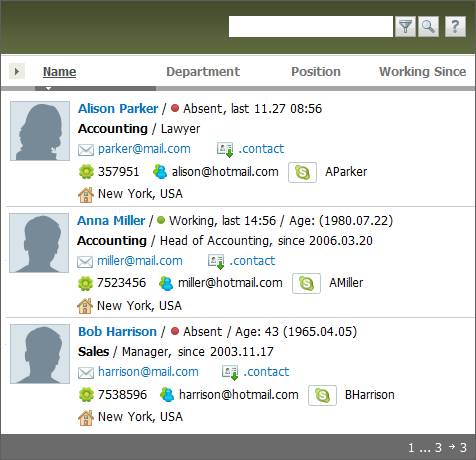Screen dimensions: 476x460
Task: Click the green Working status dot for Anna Miller
Action: (x=161, y=220)
